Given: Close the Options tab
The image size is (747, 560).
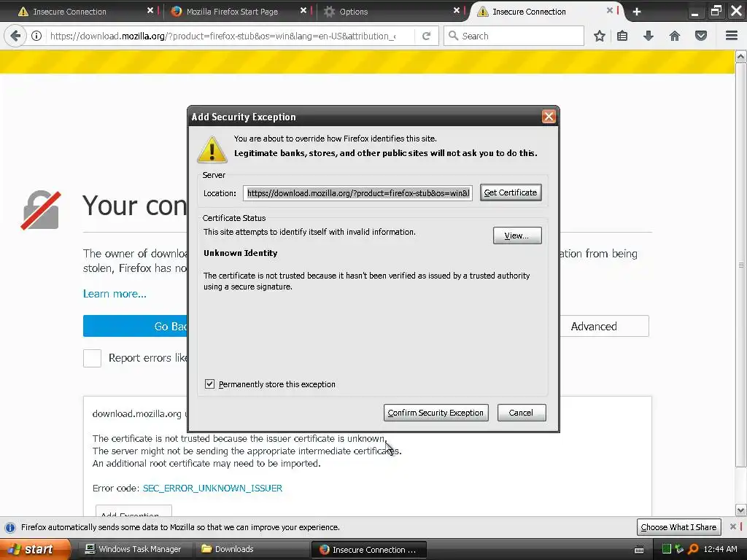Looking at the screenshot, I should [457, 10].
